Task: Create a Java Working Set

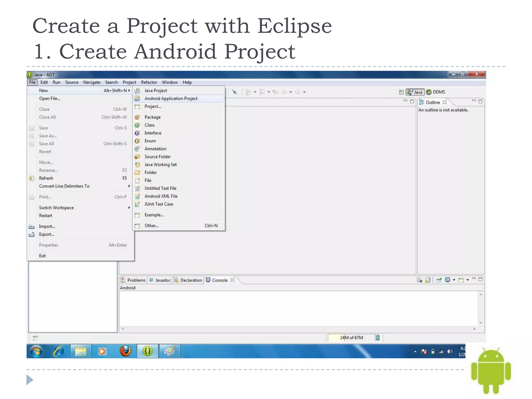Action: (x=178, y=165)
